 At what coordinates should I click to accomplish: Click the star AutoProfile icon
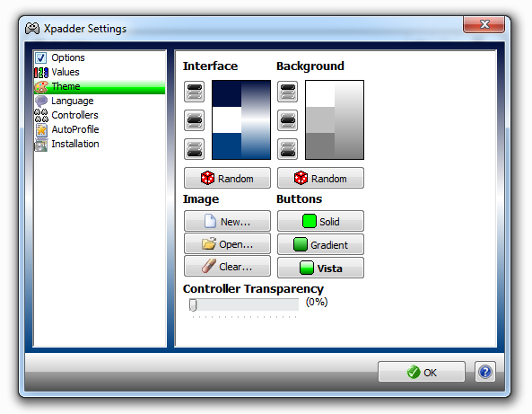41,129
